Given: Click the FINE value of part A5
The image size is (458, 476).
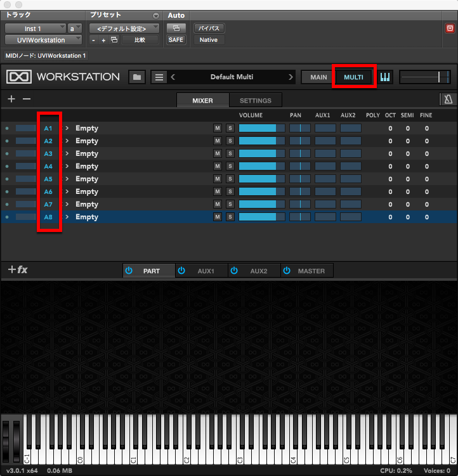Looking at the screenshot, I should coord(427,179).
